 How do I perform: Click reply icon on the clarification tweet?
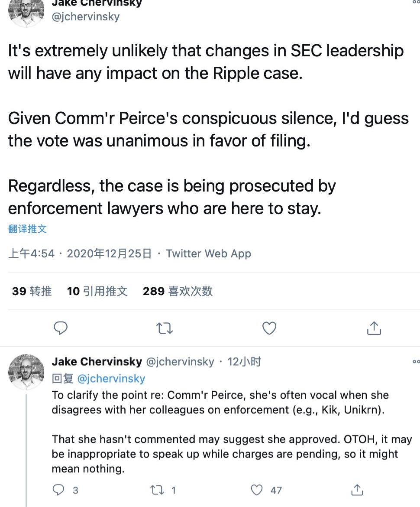pyautogui.click(x=58, y=490)
